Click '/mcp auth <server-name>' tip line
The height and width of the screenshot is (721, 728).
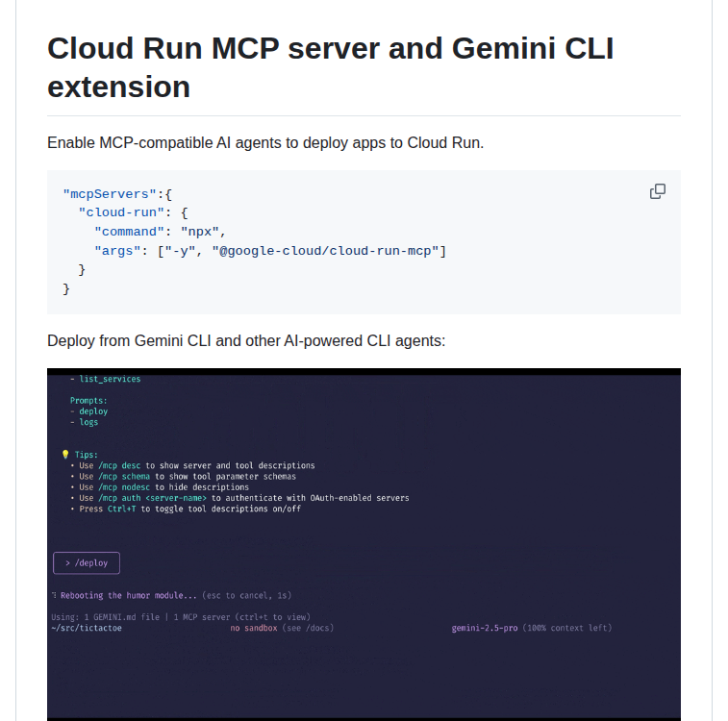240,498
